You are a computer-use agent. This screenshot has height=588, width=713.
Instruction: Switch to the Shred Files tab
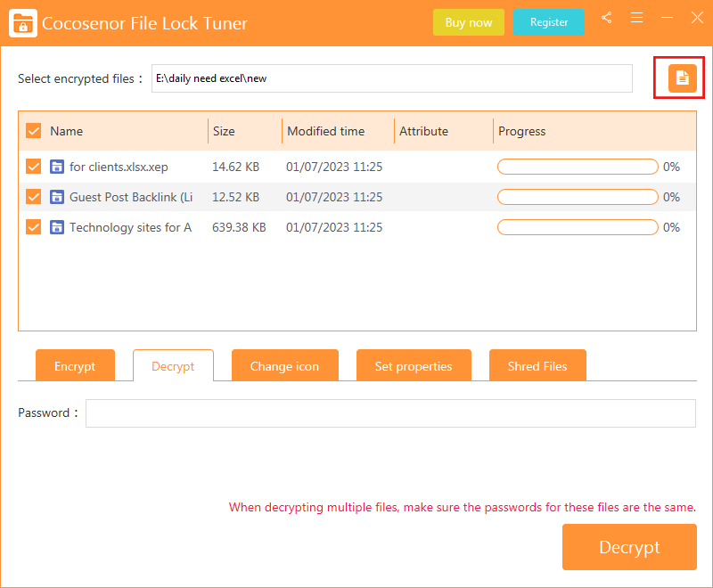[537, 365]
